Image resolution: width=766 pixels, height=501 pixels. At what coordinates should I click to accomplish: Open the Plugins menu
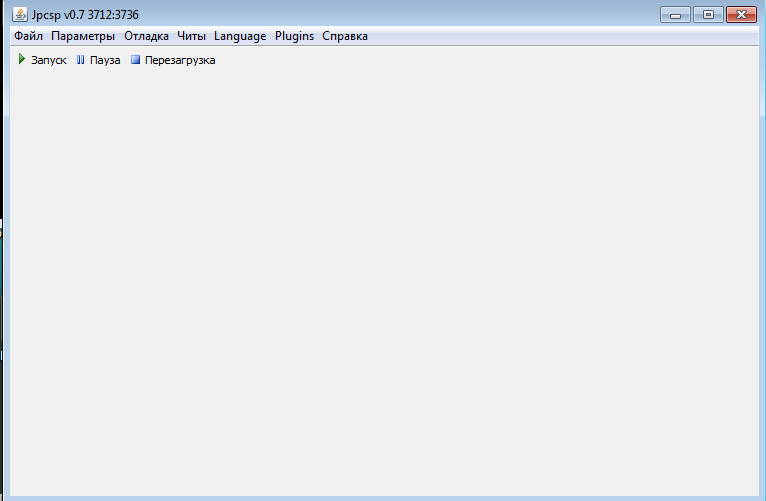pyautogui.click(x=294, y=36)
